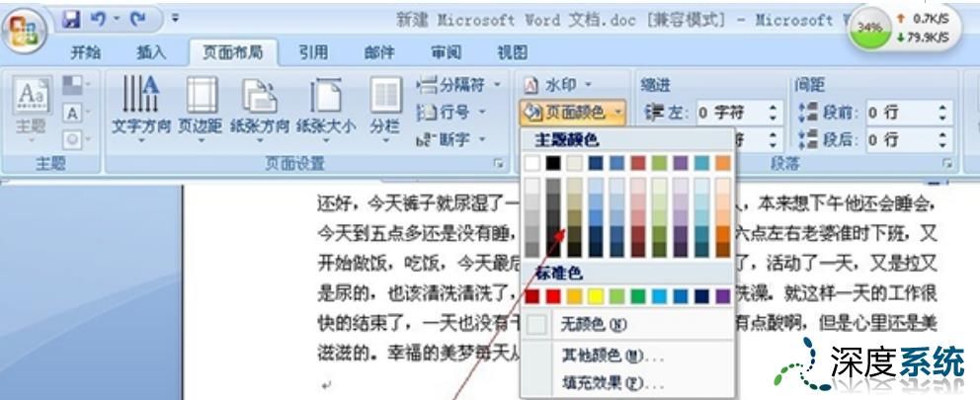Screen dimensions: 980x400
Task: Open 页面设置 dialog launcher arrow
Action: tap(499, 164)
